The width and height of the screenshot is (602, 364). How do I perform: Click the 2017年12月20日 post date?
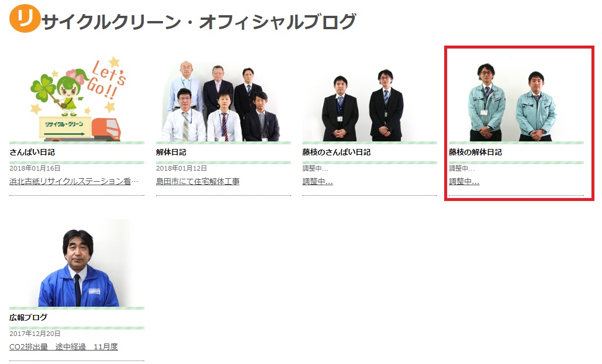pyautogui.click(x=35, y=334)
